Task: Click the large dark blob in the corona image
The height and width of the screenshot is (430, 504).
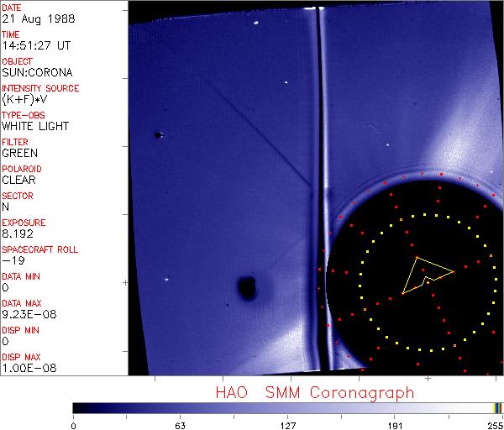Action: click(x=246, y=289)
